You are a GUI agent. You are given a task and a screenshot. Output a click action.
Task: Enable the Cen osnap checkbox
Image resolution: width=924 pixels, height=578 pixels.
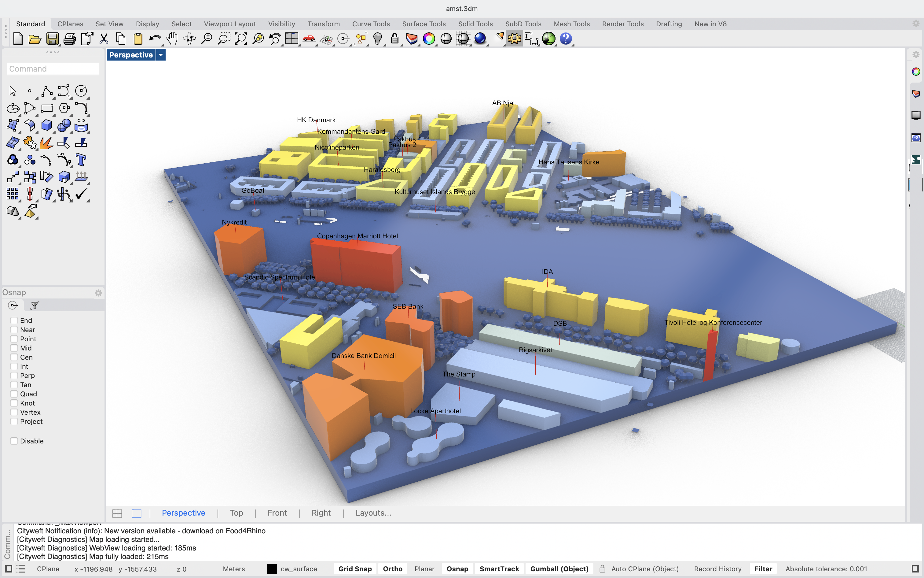point(14,357)
